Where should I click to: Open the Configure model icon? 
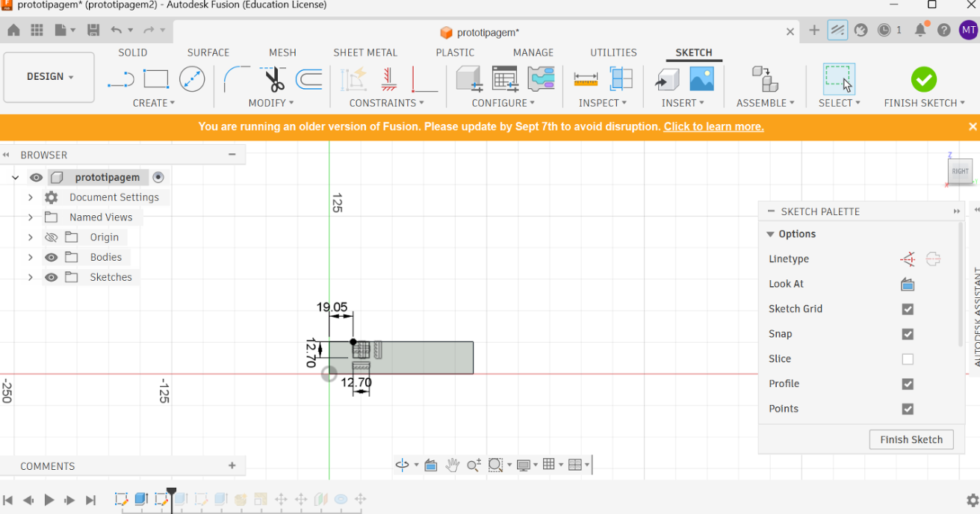[469, 79]
